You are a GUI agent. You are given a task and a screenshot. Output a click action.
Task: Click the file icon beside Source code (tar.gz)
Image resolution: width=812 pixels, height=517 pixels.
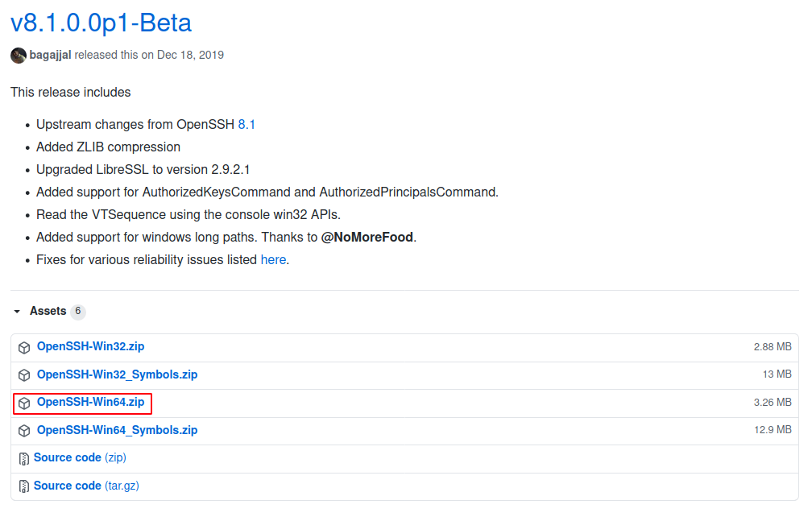coord(24,486)
